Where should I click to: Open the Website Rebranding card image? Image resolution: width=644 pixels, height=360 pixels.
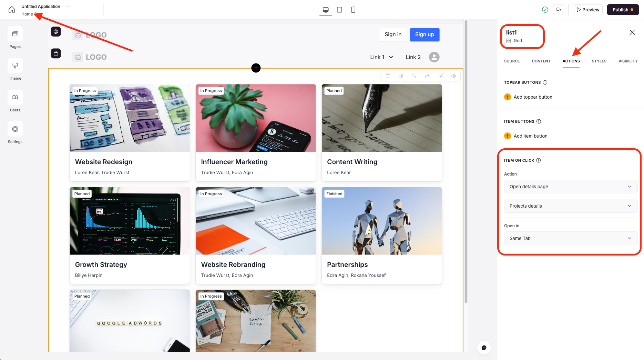coord(256,221)
